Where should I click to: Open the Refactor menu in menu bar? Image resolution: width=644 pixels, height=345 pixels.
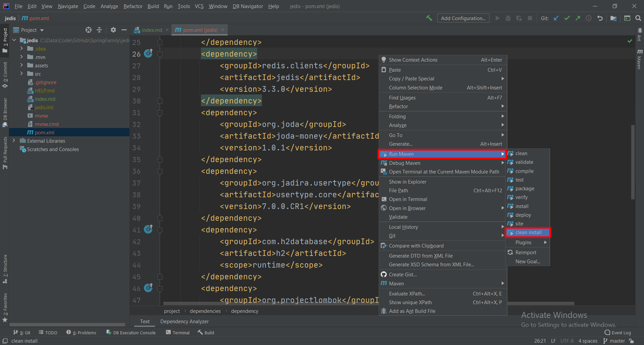(133, 6)
